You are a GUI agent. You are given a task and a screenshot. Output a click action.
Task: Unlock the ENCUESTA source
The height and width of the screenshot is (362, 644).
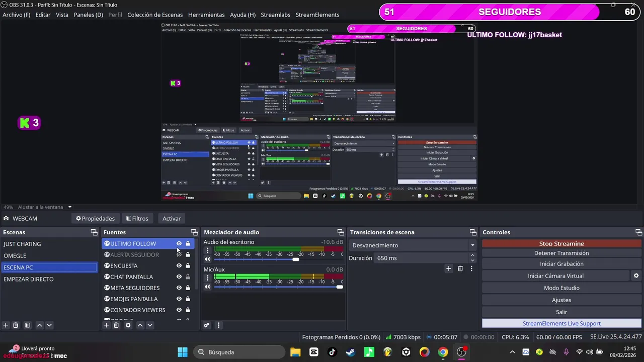188,265
